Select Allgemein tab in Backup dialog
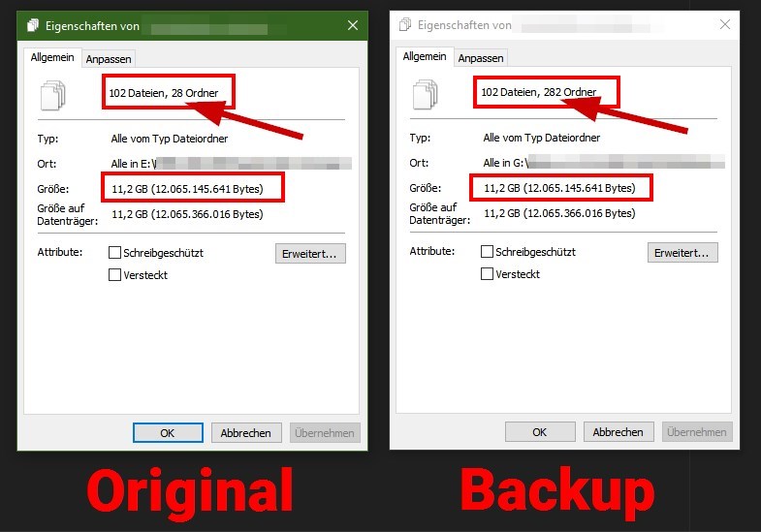 [x=425, y=56]
